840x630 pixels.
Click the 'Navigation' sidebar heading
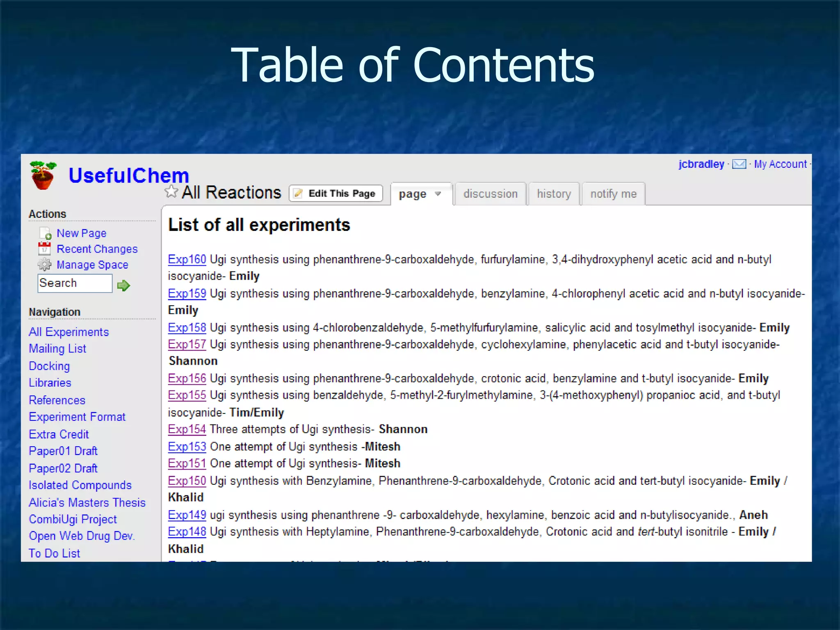55,312
